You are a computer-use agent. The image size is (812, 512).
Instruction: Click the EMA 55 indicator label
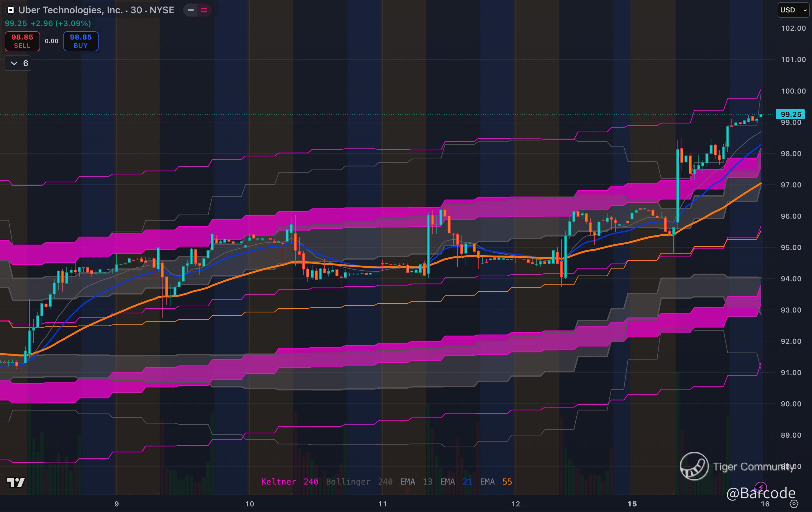[496, 482]
